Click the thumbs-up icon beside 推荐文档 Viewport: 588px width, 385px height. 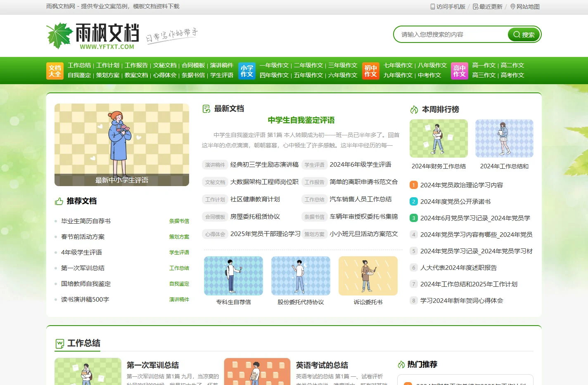pos(59,201)
